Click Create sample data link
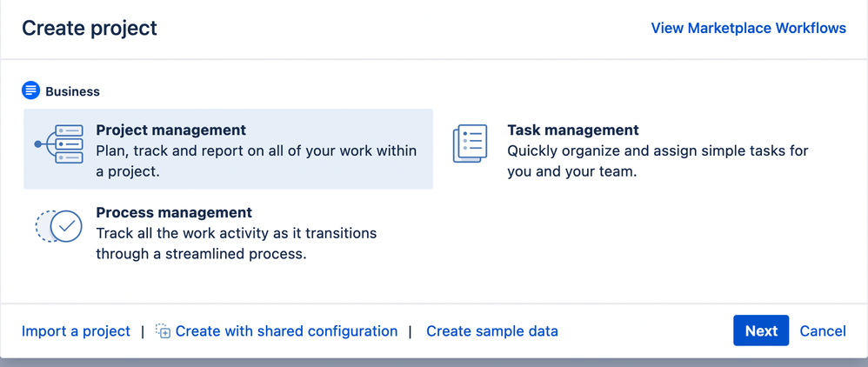Image resolution: width=868 pixels, height=367 pixels. point(491,331)
